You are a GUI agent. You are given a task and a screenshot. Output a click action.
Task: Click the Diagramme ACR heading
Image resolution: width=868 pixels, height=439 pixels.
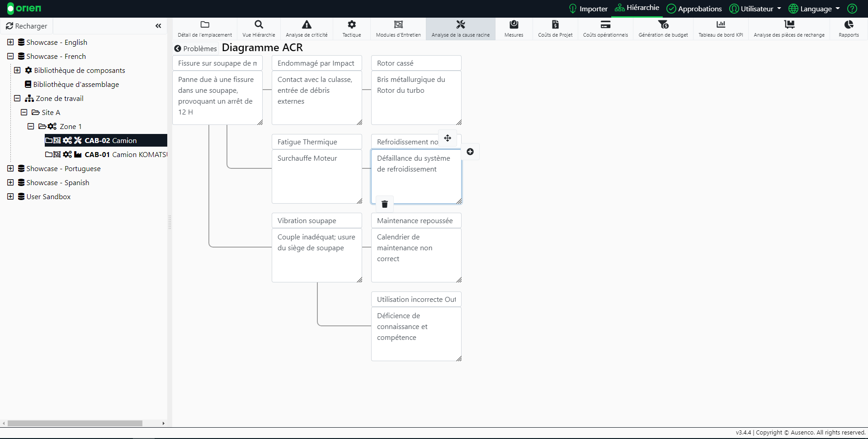262,48
